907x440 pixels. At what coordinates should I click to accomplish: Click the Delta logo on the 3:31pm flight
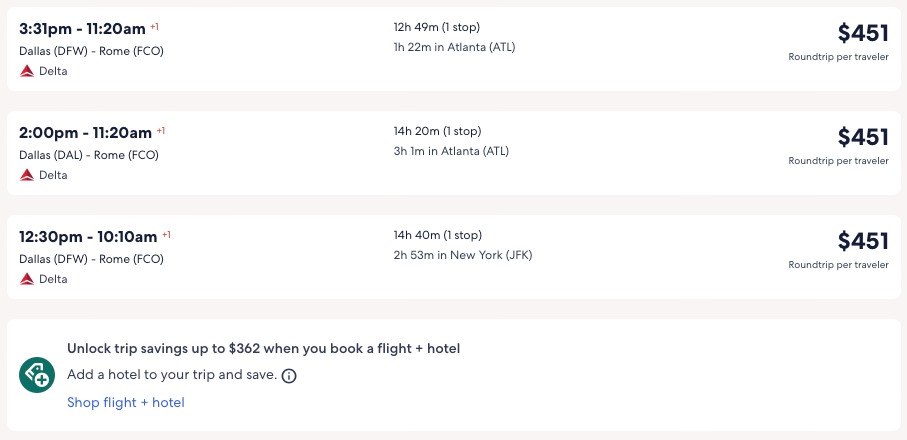pos(27,71)
